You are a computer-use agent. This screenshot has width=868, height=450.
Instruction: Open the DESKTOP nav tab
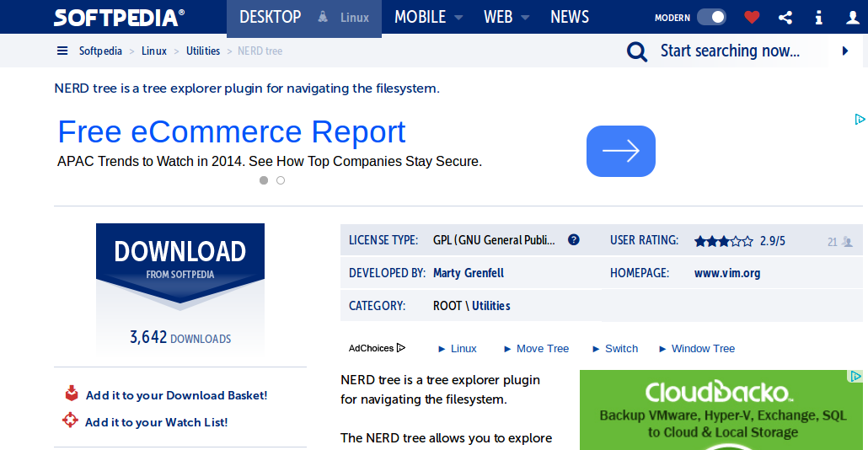[x=271, y=17]
